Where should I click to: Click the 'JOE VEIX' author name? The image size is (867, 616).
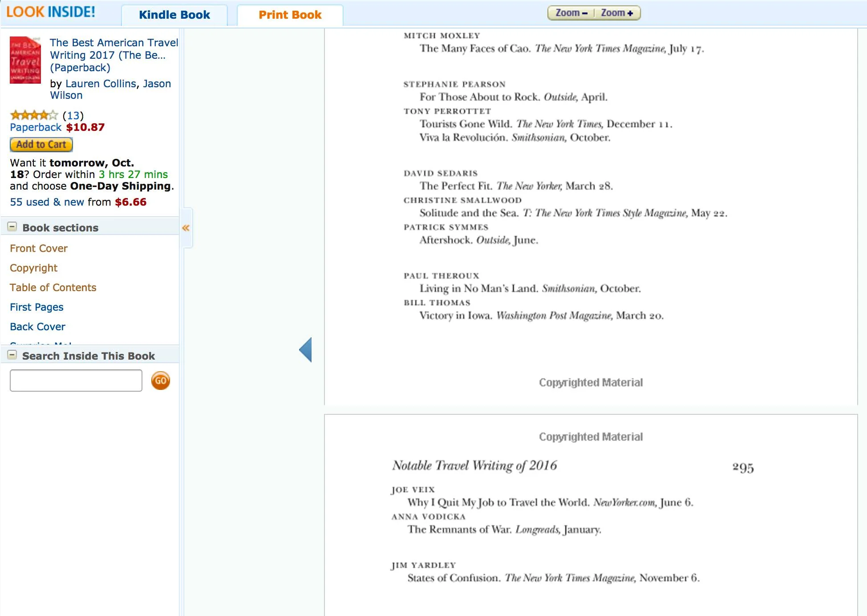coord(413,490)
